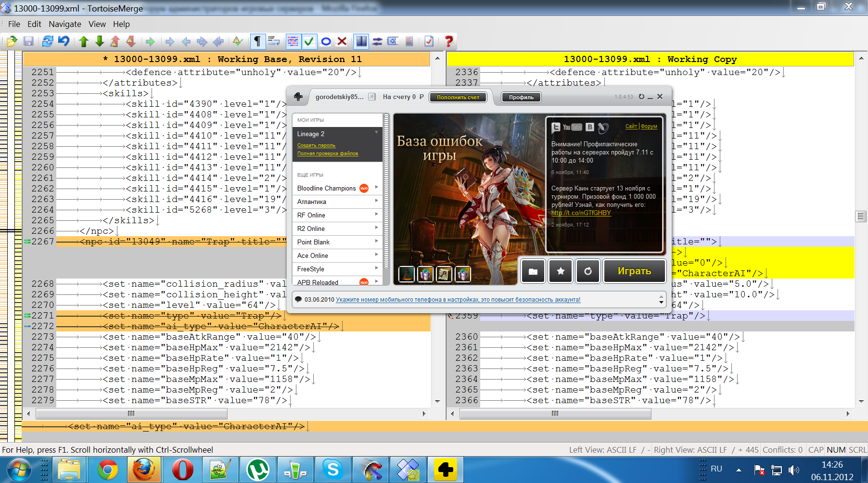868x483 pixels.
Task: Open Skype from the taskbar
Action: click(332, 470)
